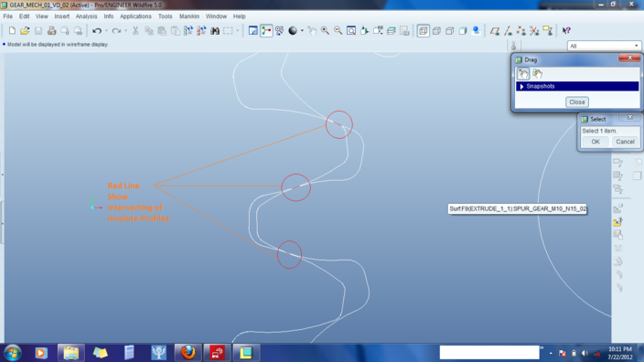Open the undo history dropdown arrow

point(106,31)
